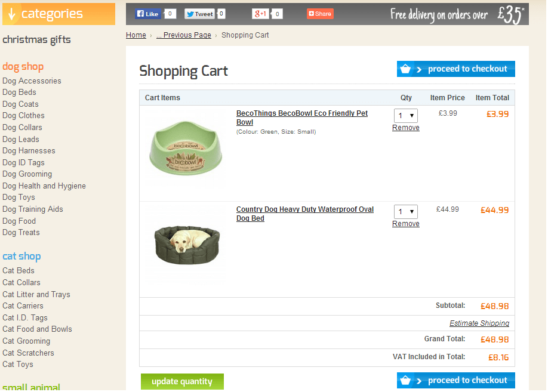This screenshot has width=548, height=392.
Task: Click the bottom proceed to checkout button
Action: [x=455, y=381]
